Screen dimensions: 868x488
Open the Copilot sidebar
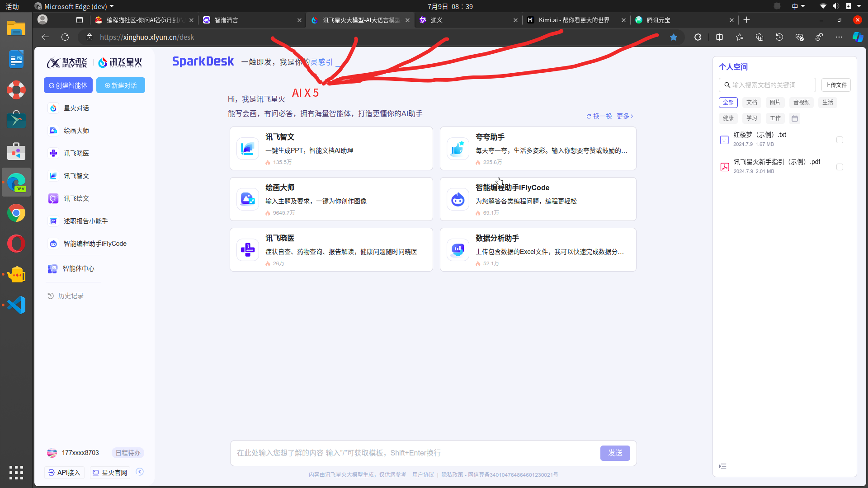(858, 37)
